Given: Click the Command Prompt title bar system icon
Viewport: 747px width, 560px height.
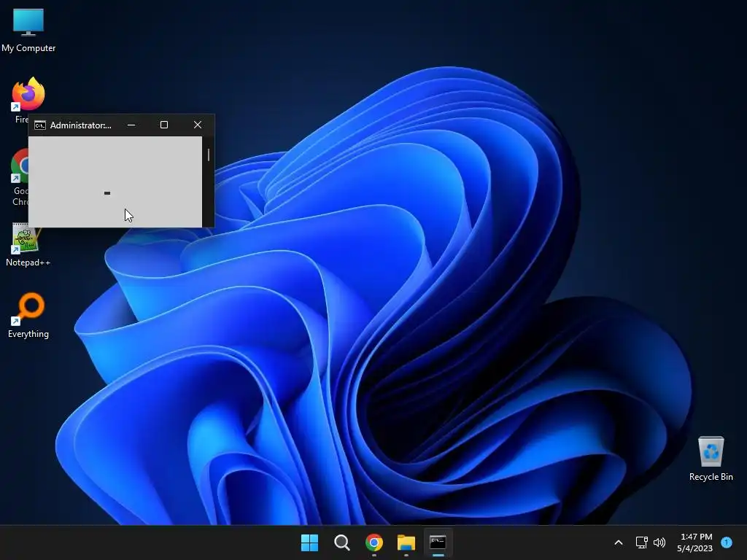Looking at the screenshot, I should click(x=40, y=125).
